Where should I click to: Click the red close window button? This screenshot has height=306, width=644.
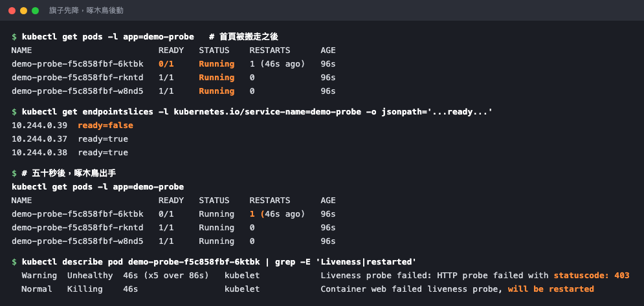pyautogui.click(x=12, y=11)
